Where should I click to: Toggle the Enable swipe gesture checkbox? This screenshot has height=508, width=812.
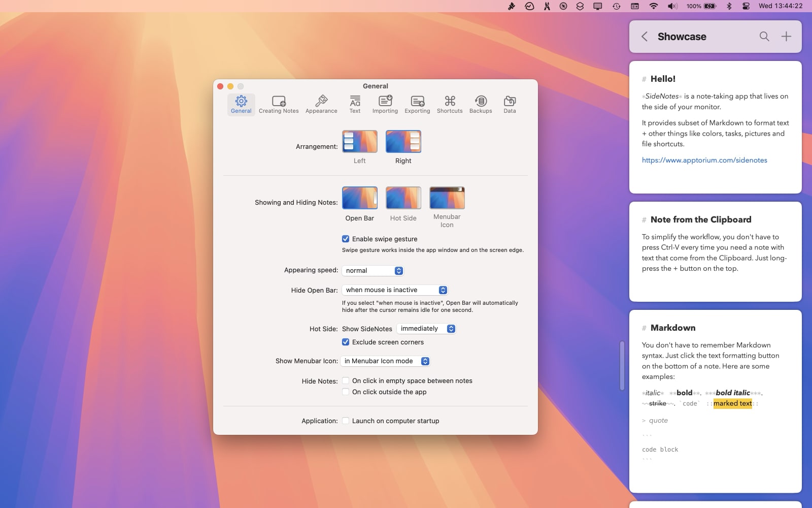[x=346, y=239]
